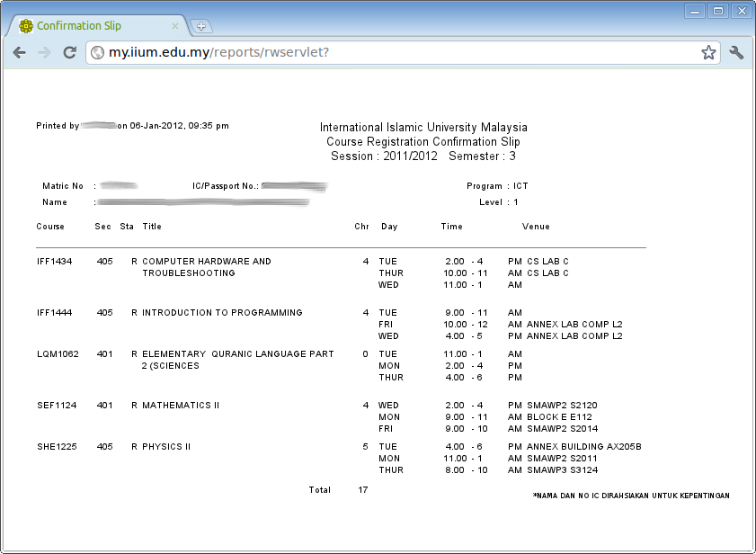Click venue BLOCK E E112
The width and height of the screenshot is (756, 554).
pyautogui.click(x=559, y=417)
